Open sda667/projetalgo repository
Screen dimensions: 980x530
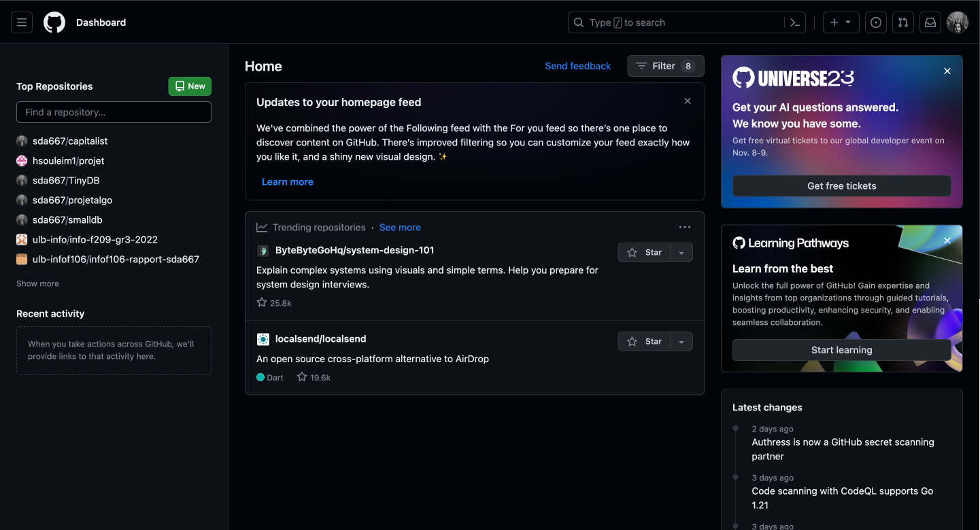73,200
